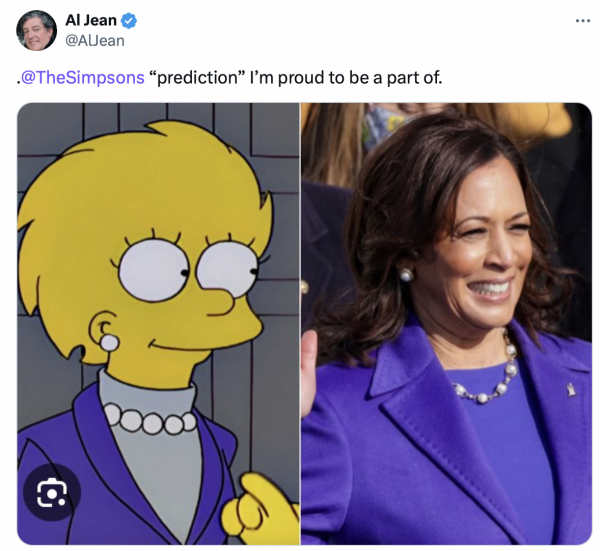
Task: Launch the Lens search icon on image
Action: [x=52, y=492]
